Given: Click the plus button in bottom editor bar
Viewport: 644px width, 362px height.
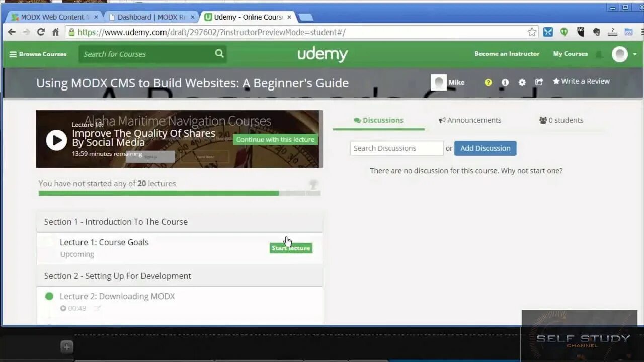Looking at the screenshot, I should tap(67, 347).
